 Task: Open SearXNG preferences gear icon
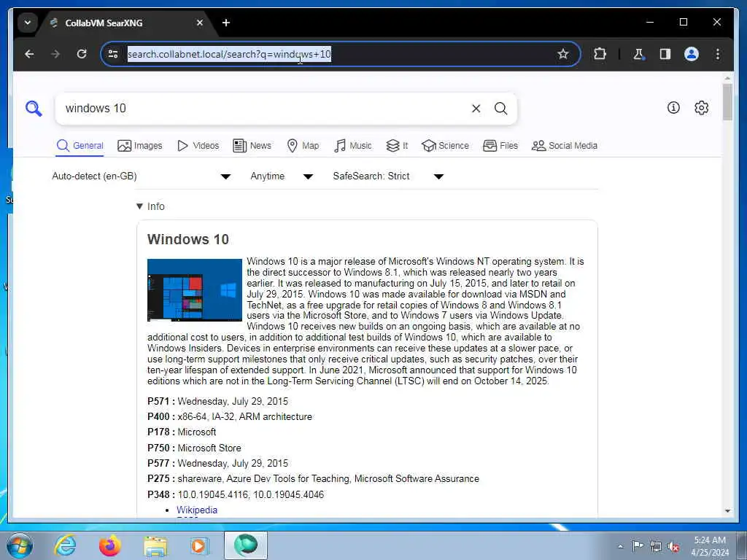701,108
